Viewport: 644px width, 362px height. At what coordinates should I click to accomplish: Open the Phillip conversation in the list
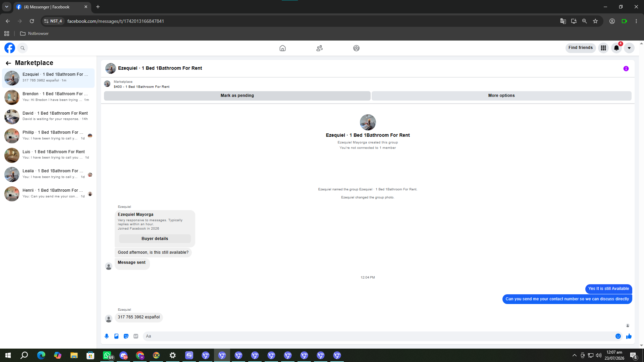tap(48, 136)
